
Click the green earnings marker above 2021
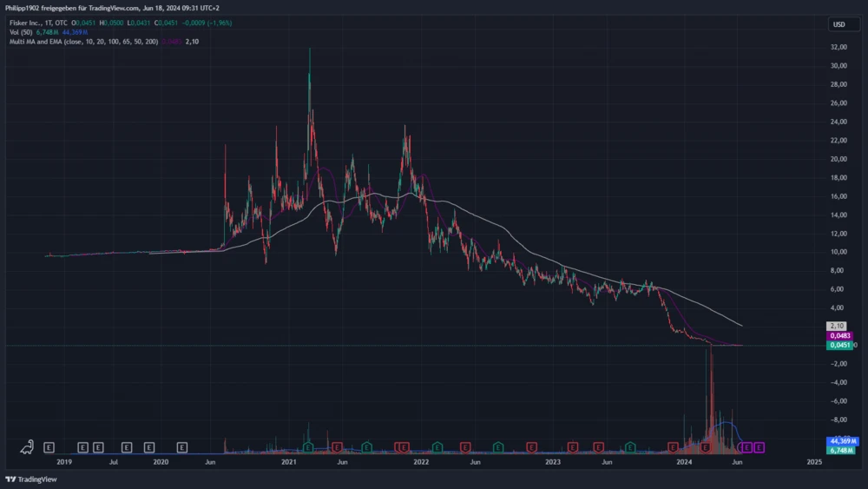(x=308, y=447)
